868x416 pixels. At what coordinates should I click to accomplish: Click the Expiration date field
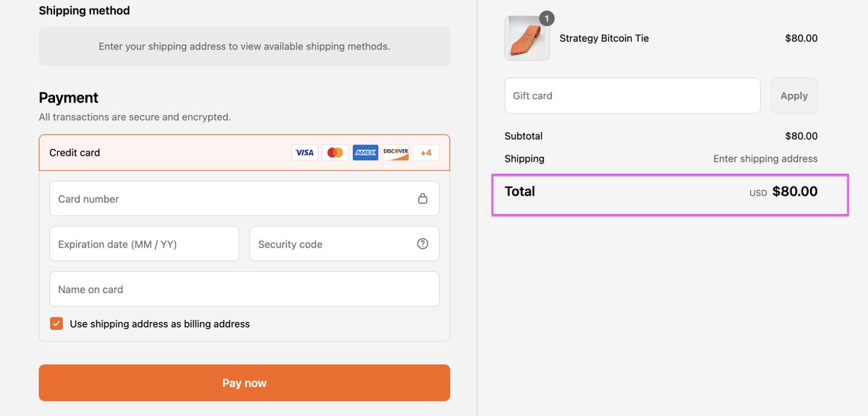tap(144, 244)
